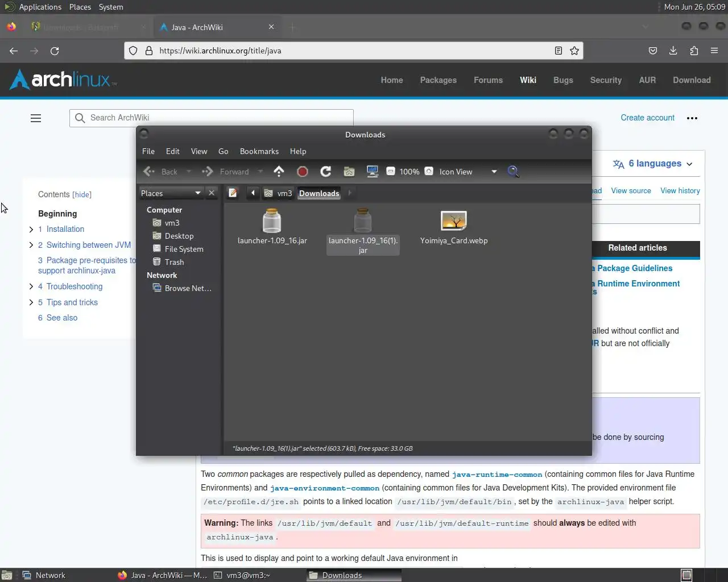Open the ArchWiki personal tools ellipsis menu
This screenshot has width=728, height=582.
coord(692,118)
